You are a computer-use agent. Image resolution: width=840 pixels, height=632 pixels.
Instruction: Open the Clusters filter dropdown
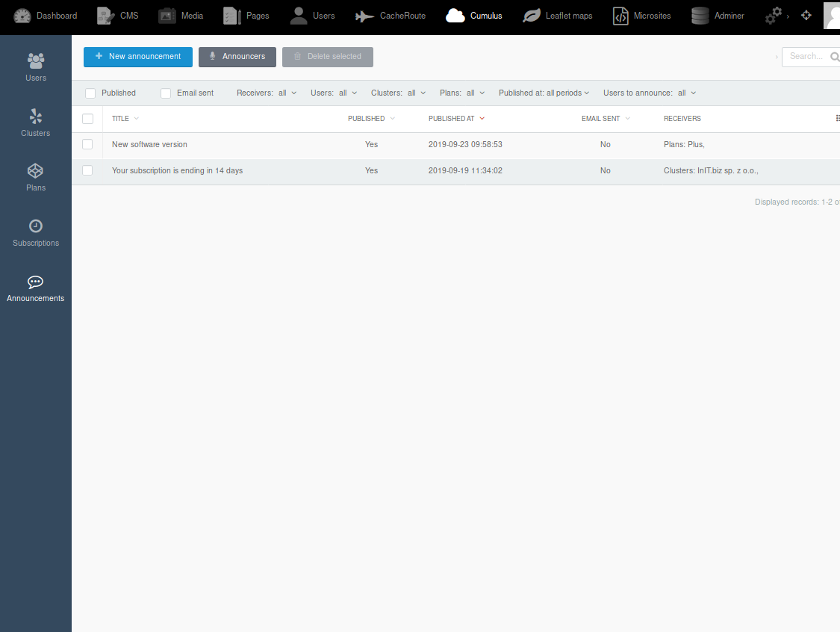398,93
